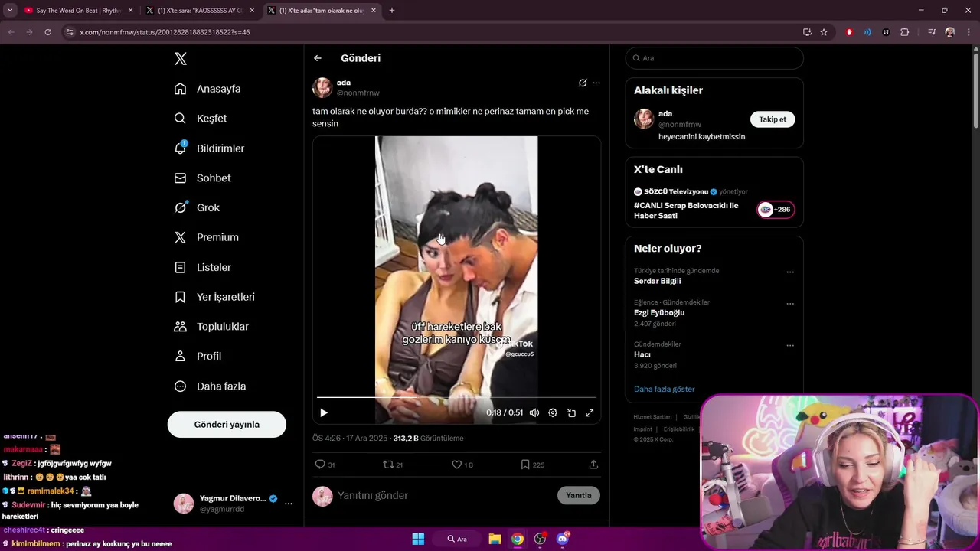Viewport: 980px width, 551px height.
Task: Open the 313,2 B Görüntüleme view count
Action: pos(428,439)
